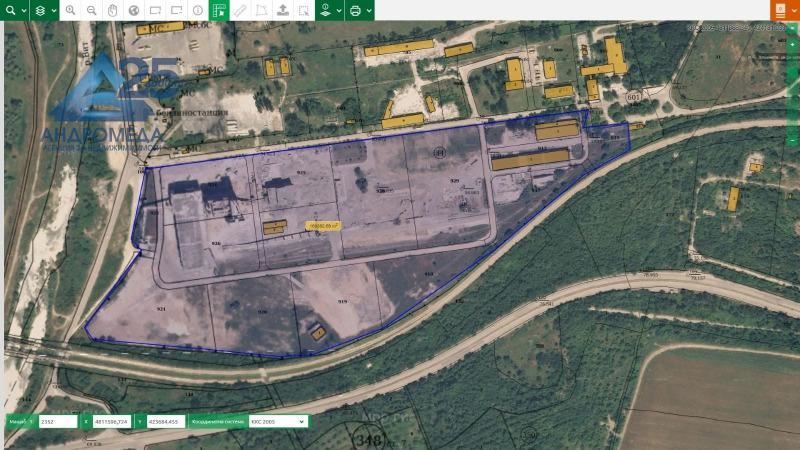Toggle the highlighted parcel selection tool
Viewport: 800px width, 450px height.
point(219,10)
